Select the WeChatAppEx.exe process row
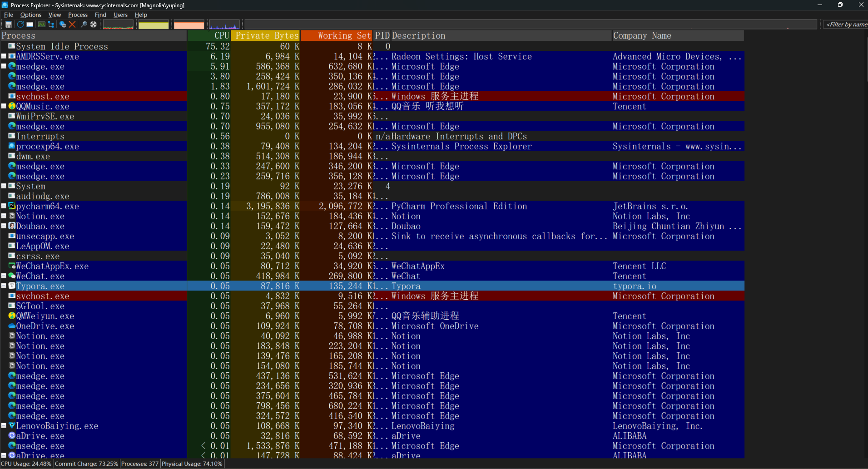868x469 pixels. coord(52,266)
